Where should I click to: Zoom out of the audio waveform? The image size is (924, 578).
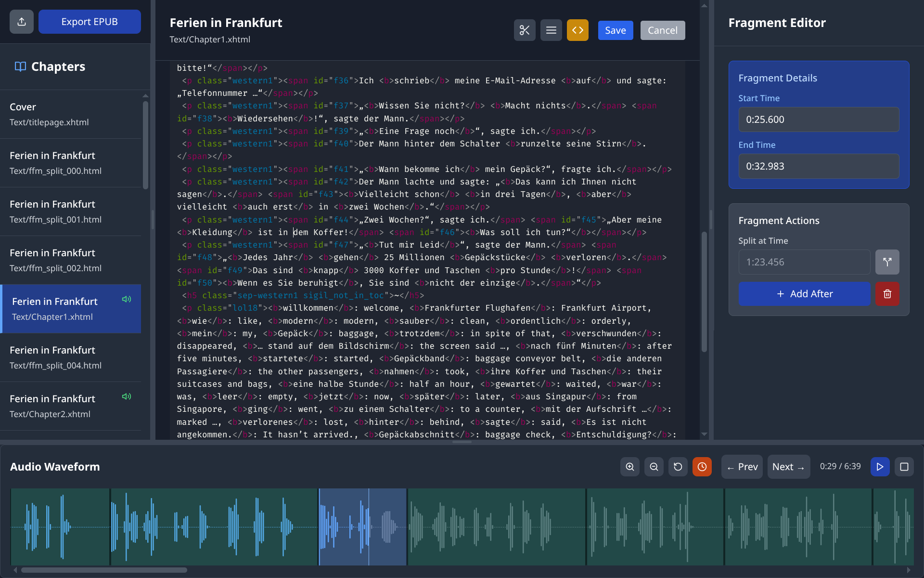[x=654, y=467]
